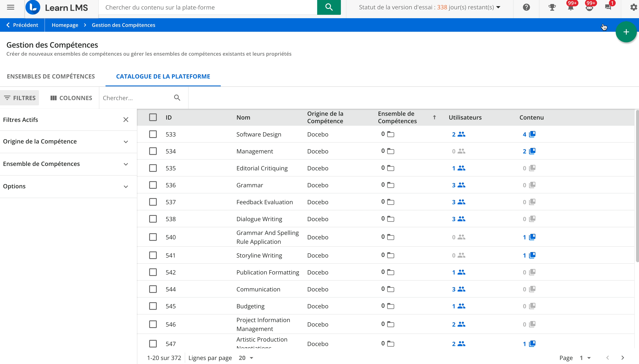Check the Feedback Evaluation row checkbox
639x364 pixels.
tap(153, 202)
